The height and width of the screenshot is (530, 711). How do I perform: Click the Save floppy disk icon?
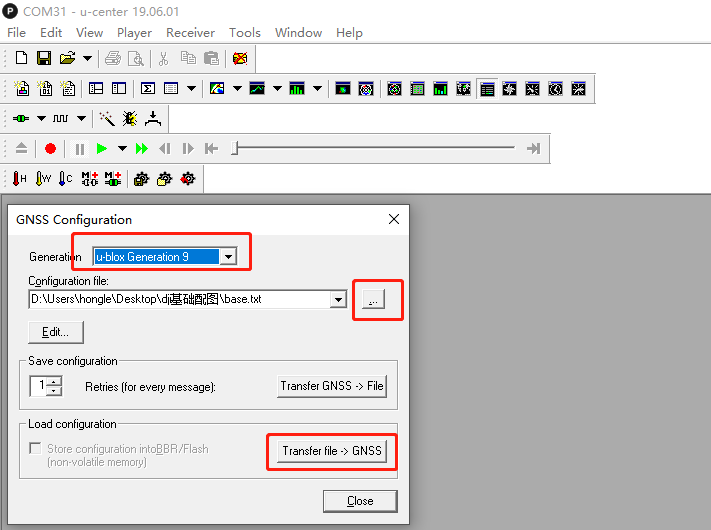tap(44, 58)
